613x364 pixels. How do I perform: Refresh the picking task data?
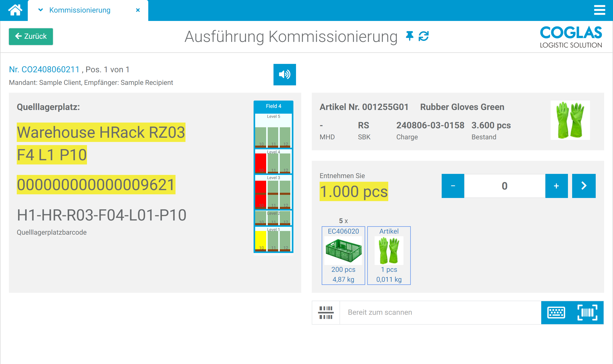424,36
